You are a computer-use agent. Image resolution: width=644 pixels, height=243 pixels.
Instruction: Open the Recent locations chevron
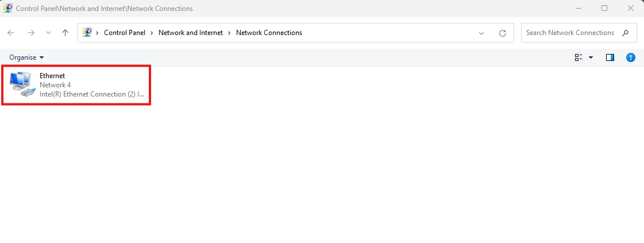point(48,33)
